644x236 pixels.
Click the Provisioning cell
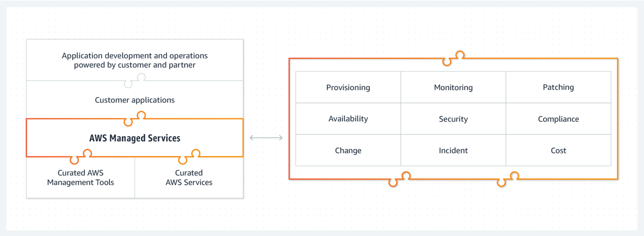348,88
